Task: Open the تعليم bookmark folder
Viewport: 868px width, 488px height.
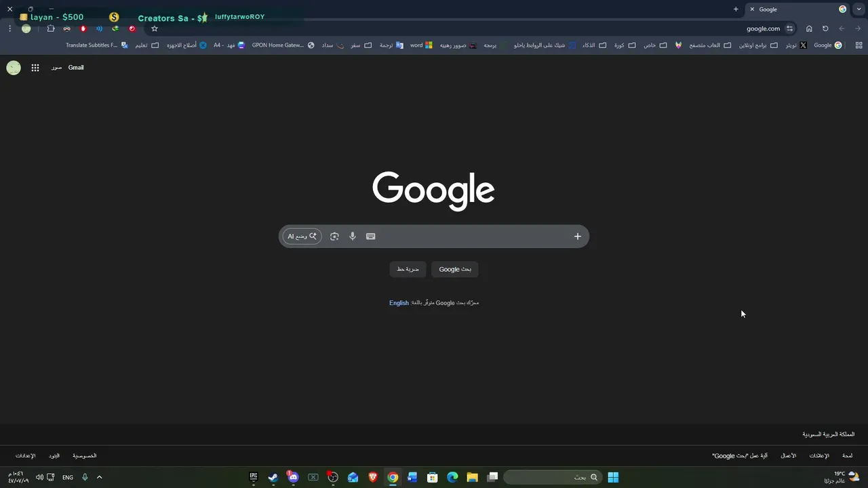Action: (x=147, y=45)
